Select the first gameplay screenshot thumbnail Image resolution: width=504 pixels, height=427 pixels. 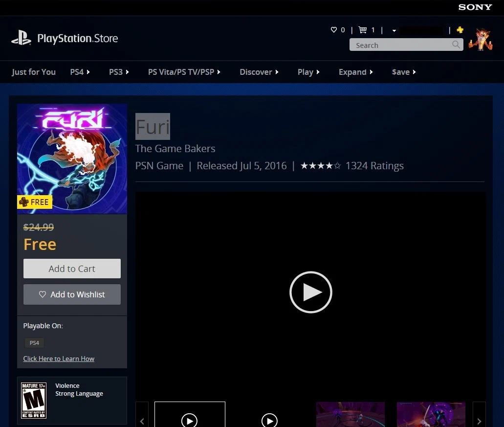pyautogui.click(x=351, y=415)
